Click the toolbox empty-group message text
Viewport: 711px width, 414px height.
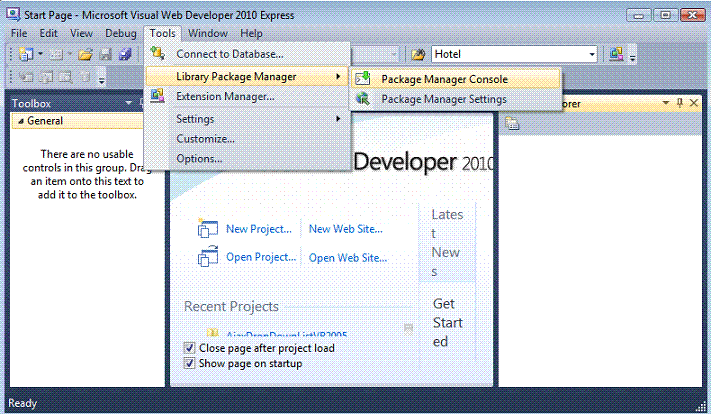click(x=87, y=175)
